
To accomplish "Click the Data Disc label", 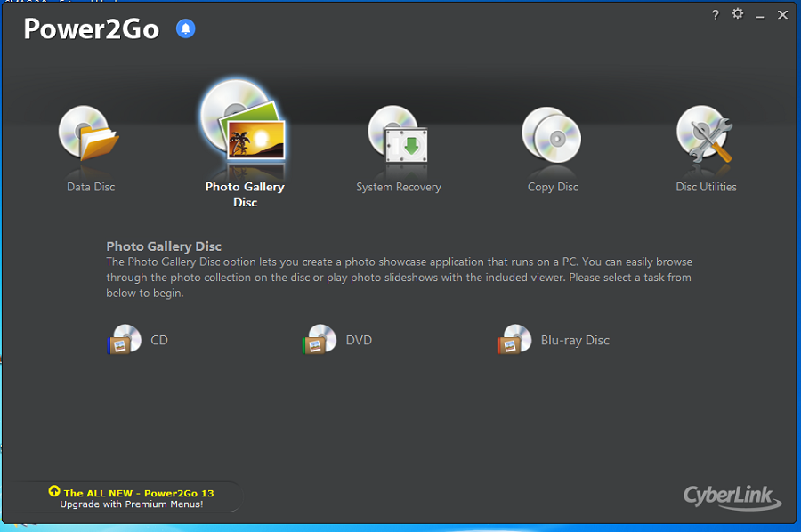I will pos(91,187).
